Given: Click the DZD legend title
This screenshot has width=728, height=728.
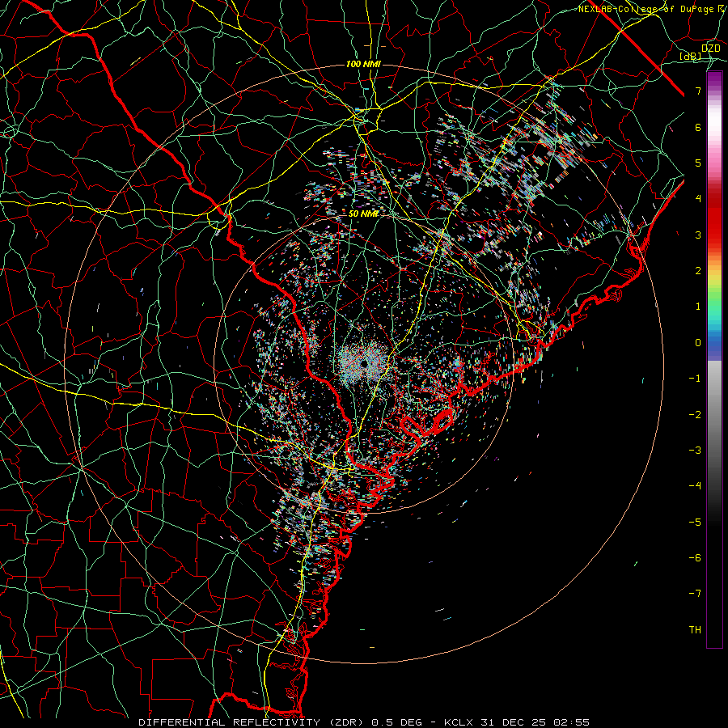Looking at the screenshot, I should coord(710,49).
